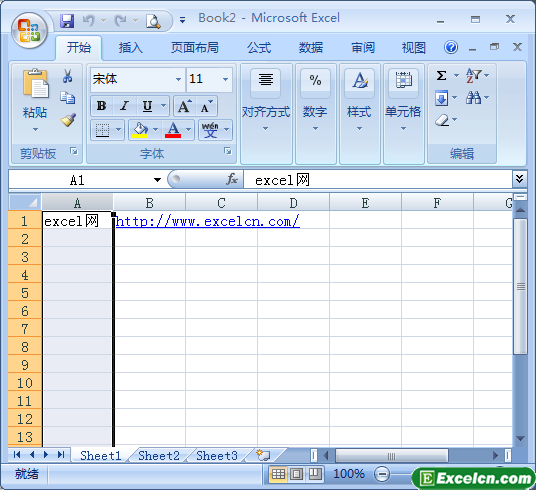The image size is (536, 490).
Task: Toggle Italic formatting
Action: (x=124, y=106)
